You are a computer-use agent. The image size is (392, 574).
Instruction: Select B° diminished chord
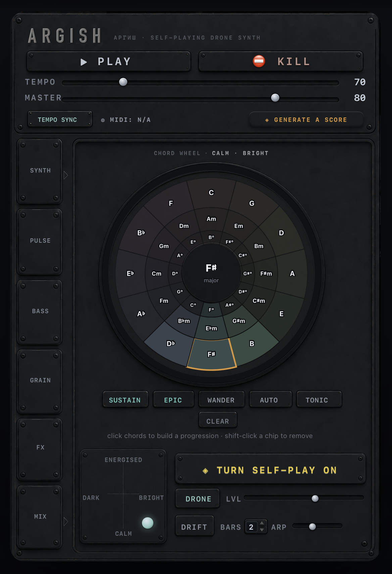(x=211, y=237)
